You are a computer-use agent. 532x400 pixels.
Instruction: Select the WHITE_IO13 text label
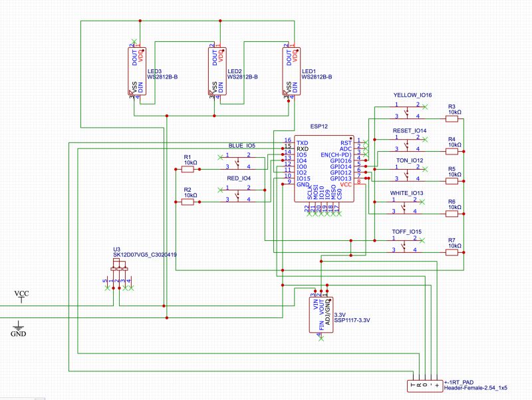tap(406, 193)
